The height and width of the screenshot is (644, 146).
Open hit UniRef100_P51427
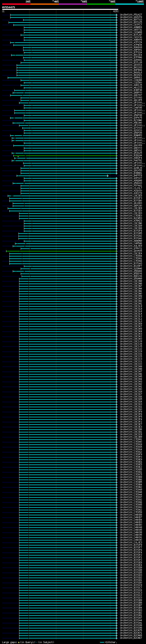[x=131, y=15]
